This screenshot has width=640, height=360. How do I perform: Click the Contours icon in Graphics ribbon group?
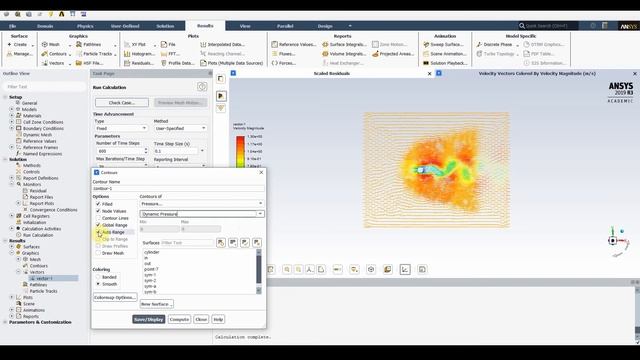coord(44,54)
